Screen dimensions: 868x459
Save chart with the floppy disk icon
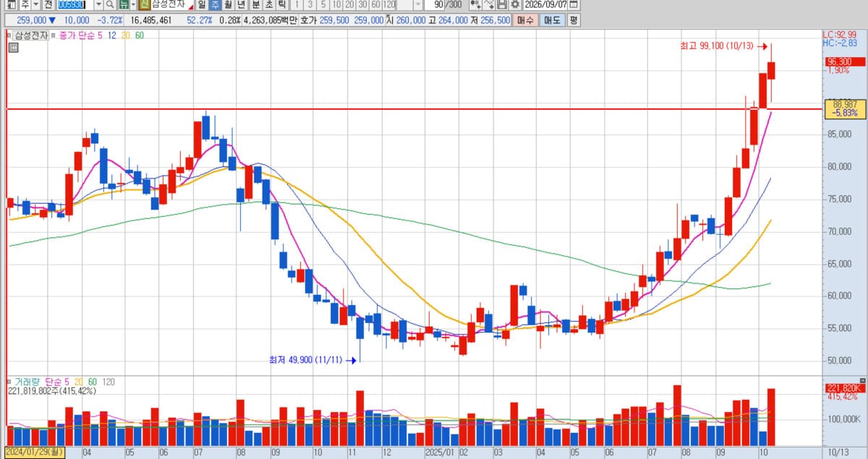[x=501, y=5]
